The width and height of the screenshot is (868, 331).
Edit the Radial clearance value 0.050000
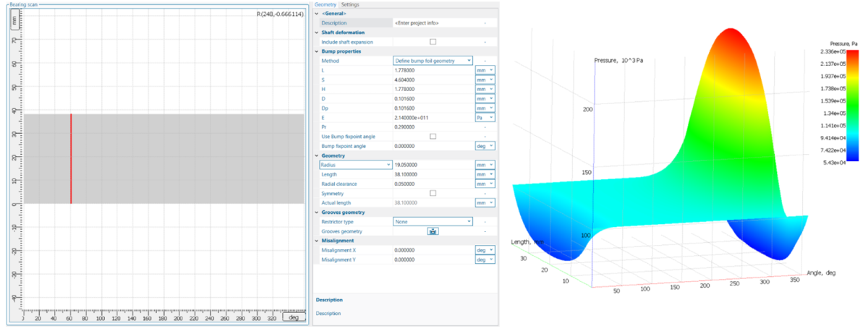pos(433,184)
